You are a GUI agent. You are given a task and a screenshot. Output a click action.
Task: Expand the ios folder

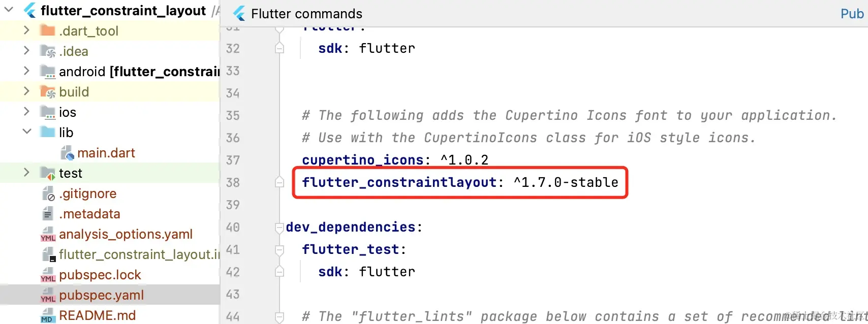pyautogui.click(x=26, y=112)
